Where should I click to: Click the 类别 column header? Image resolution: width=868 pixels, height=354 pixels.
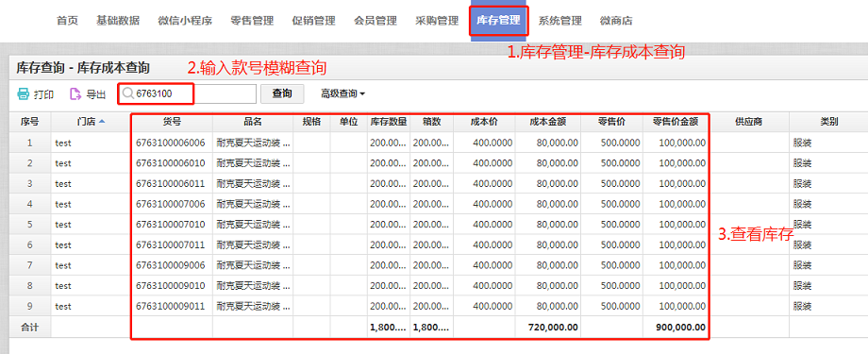(x=828, y=123)
